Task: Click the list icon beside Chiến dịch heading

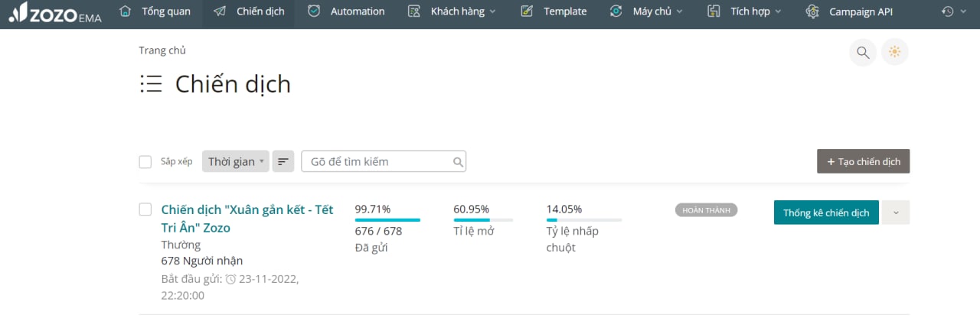Action: tap(151, 84)
